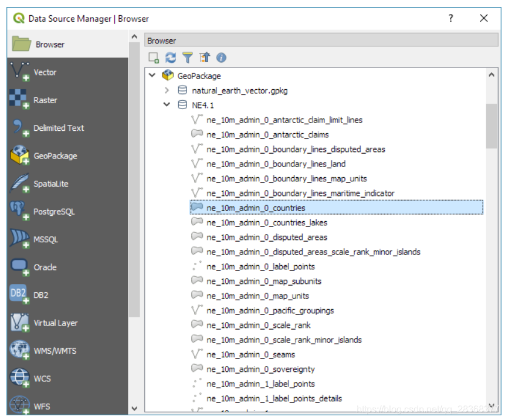The width and height of the screenshot is (505, 420).
Task: Click the MSSQL source icon
Action: (x=19, y=239)
